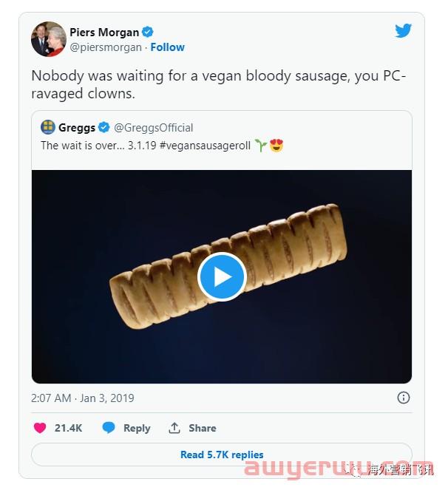Click the @GreggsOfficial handle
The width and height of the screenshot is (448, 490).
[153, 127]
